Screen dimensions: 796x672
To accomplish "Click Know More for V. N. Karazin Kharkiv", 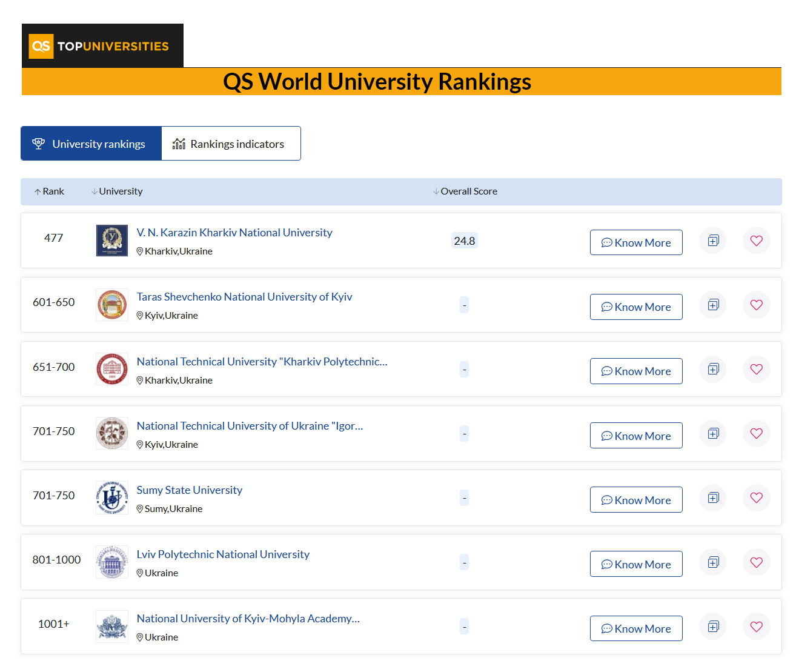I will click(x=636, y=242).
